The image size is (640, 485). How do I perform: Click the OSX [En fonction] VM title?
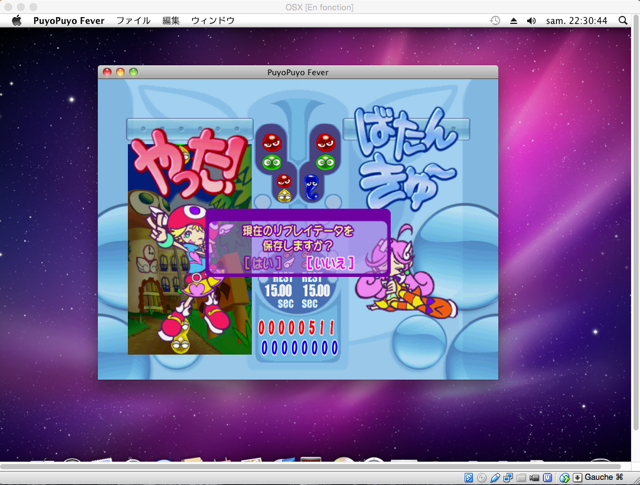tap(320, 7)
